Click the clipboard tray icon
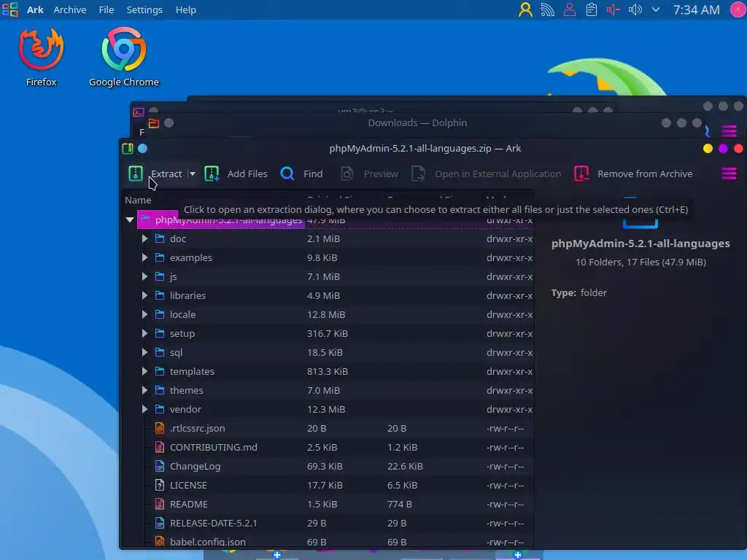The height and width of the screenshot is (560, 747). (x=591, y=9)
